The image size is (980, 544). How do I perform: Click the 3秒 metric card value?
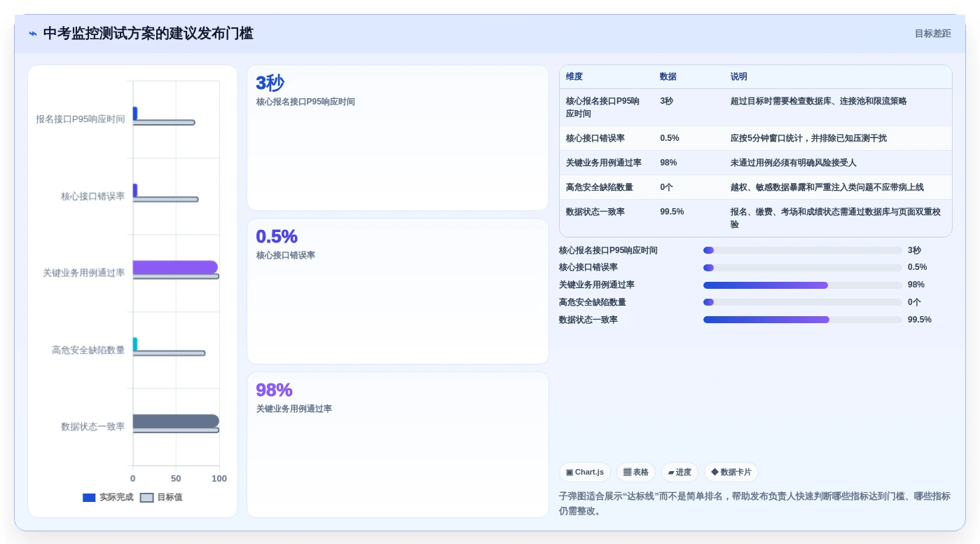tap(270, 83)
